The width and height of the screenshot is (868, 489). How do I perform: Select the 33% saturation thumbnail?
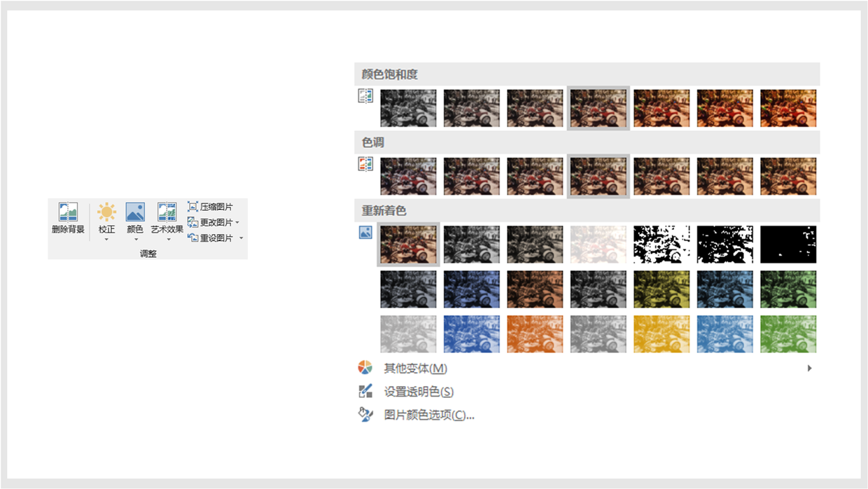click(x=472, y=108)
